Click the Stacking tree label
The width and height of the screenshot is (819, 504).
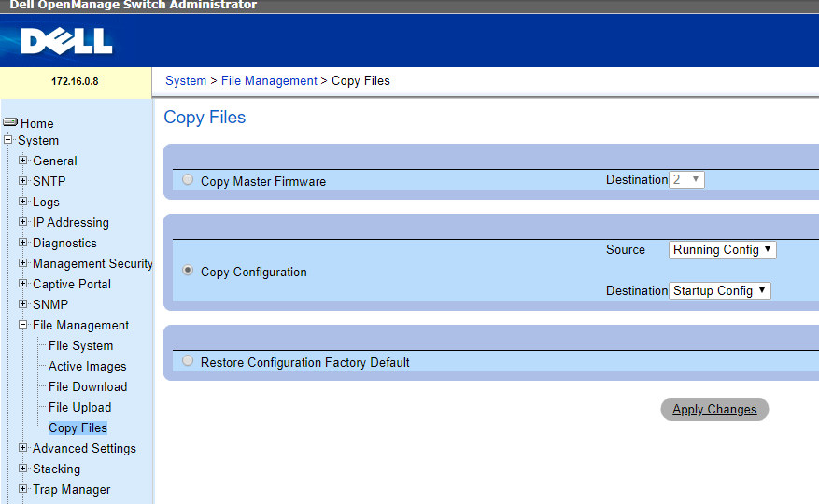tap(56, 469)
